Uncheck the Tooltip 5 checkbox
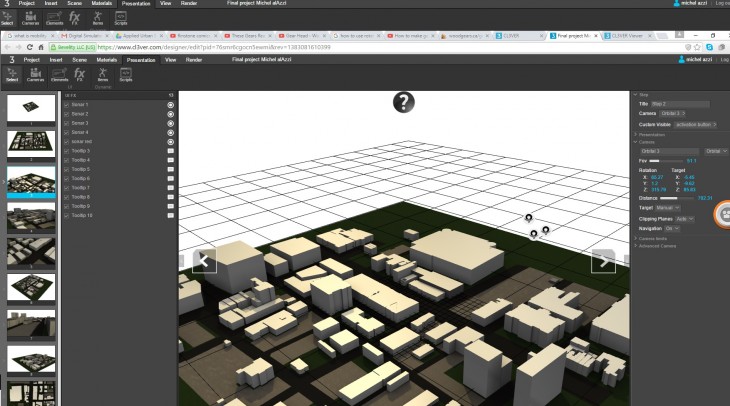This screenshot has height=406, width=730. (x=67, y=169)
